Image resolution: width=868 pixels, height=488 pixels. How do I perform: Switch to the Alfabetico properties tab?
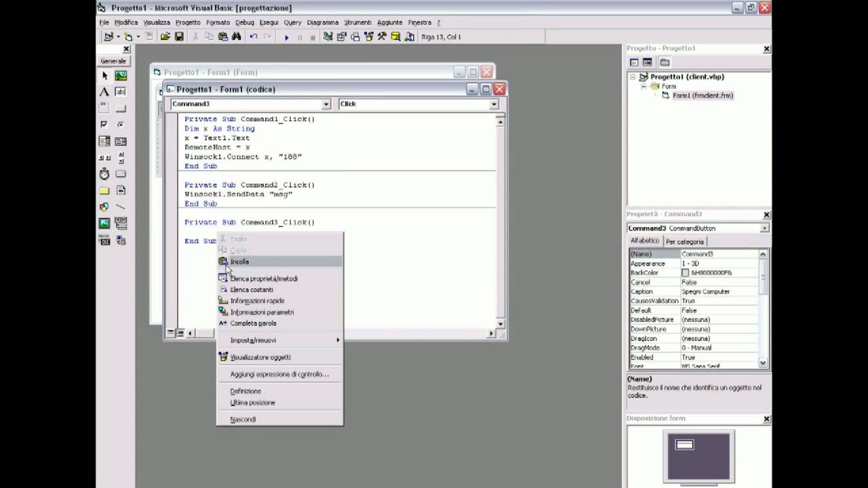click(645, 241)
